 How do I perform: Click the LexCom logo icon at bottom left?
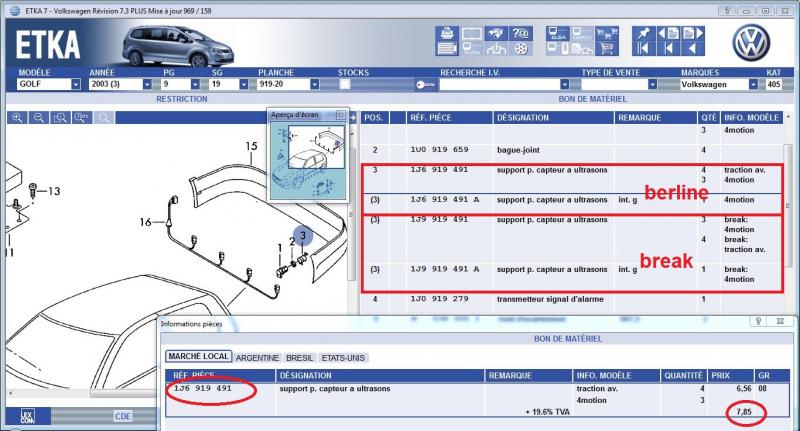coord(28,416)
